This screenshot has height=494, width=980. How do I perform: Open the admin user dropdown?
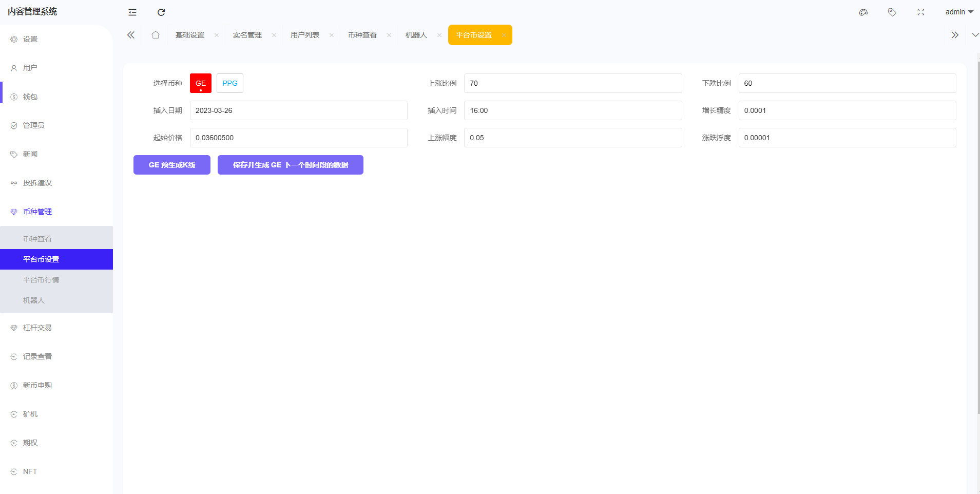pyautogui.click(x=958, y=12)
